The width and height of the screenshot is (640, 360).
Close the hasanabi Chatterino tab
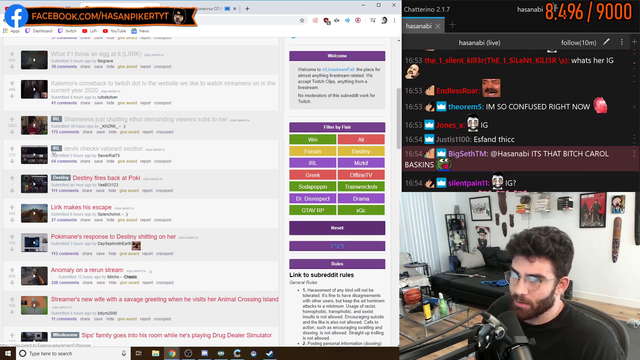click(438, 26)
